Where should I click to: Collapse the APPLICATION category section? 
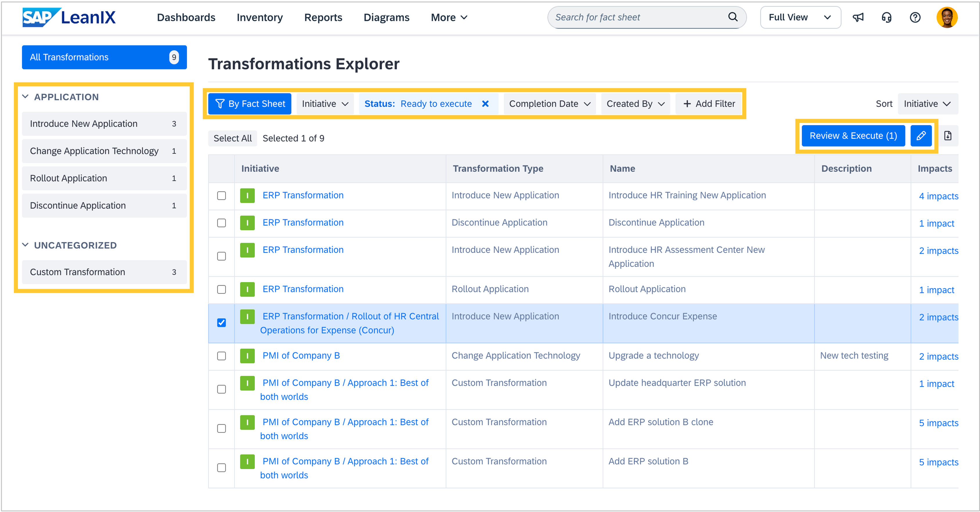point(26,97)
